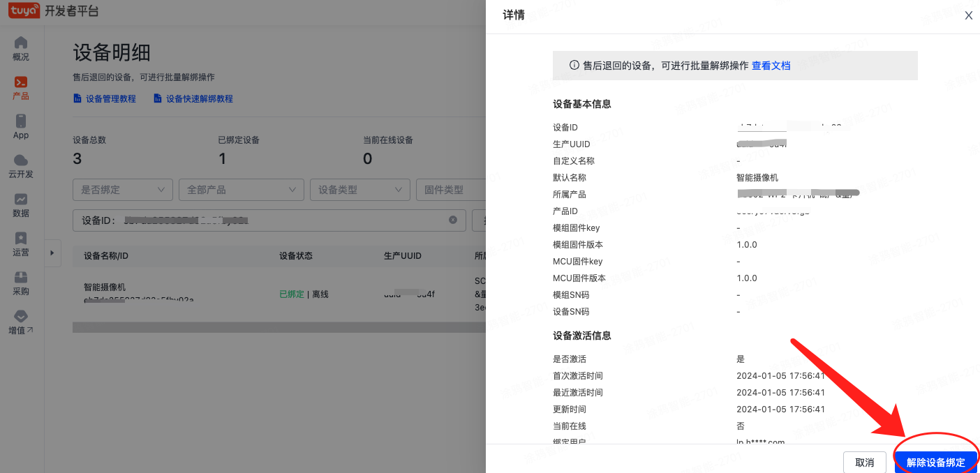Open the 全部产品 dropdown filter

pyautogui.click(x=242, y=190)
